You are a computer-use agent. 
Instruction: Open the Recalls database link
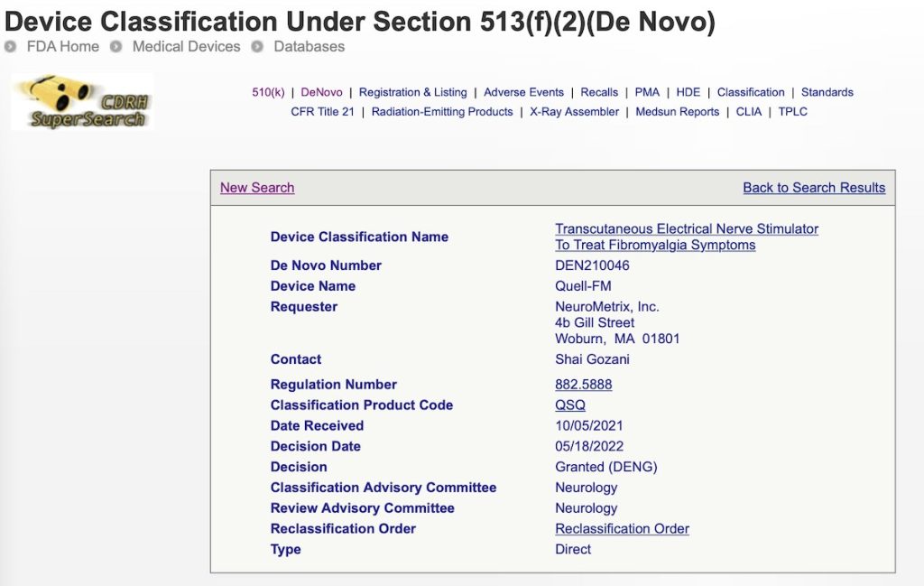pos(599,92)
